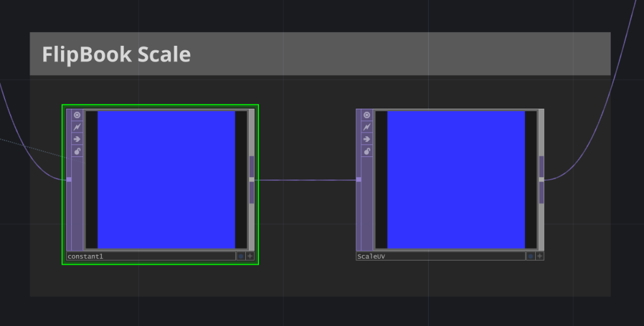The width and height of the screenshot is (644, 326).
Task: Click the plus viewer-active icon on constant1
Action: point(250,256)
